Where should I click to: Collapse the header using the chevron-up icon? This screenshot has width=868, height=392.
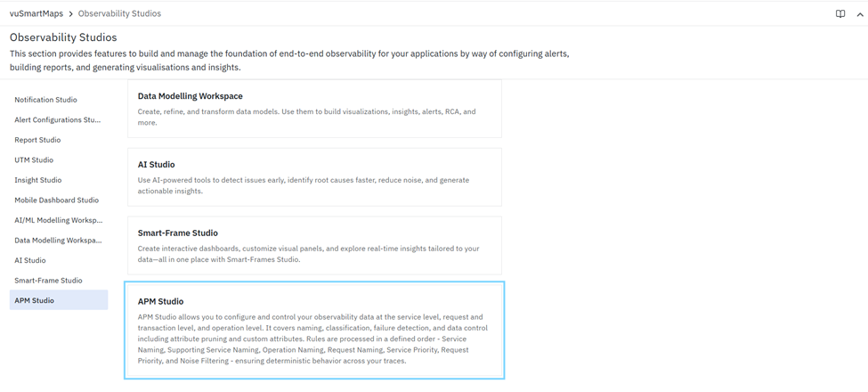[860, 14]
